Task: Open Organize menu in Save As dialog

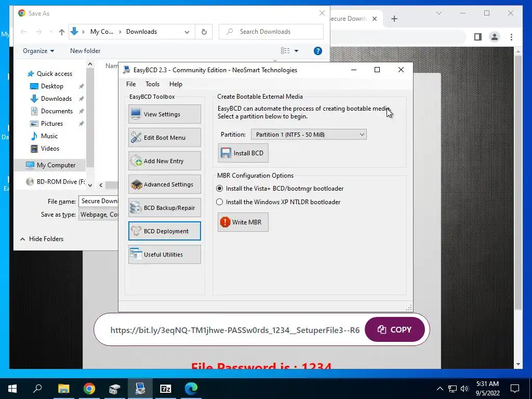Action: pos(38,51)
